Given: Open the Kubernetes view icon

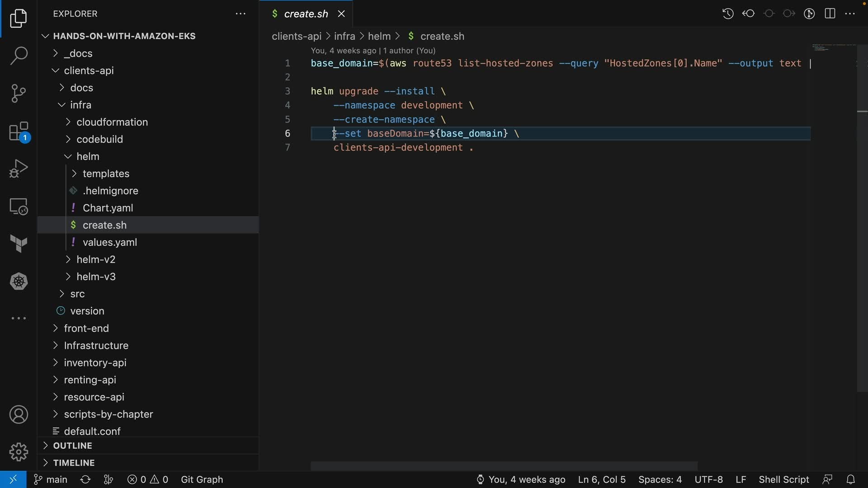Looking at the screenshot, I should click(x=19, y=282).
